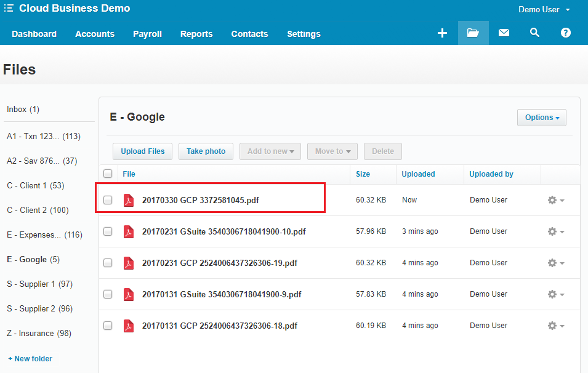
Task: Open folder E - Expenses... (116)
Action: 44,235
